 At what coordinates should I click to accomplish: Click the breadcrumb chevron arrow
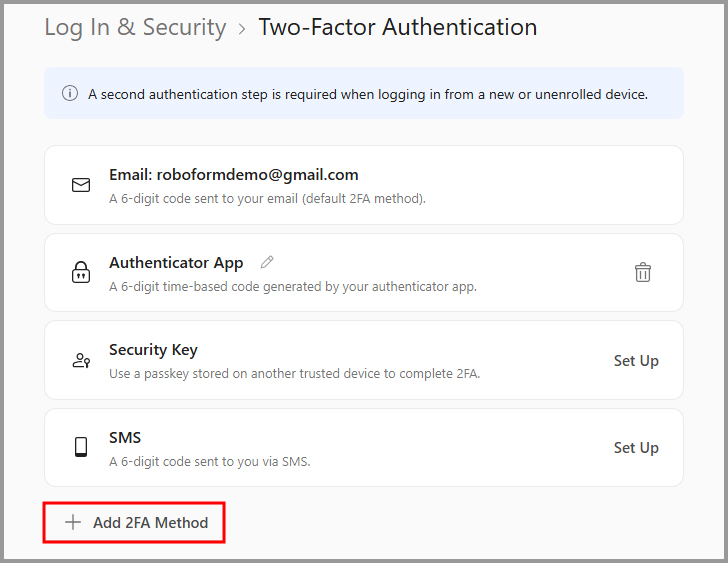pos(241,29)
